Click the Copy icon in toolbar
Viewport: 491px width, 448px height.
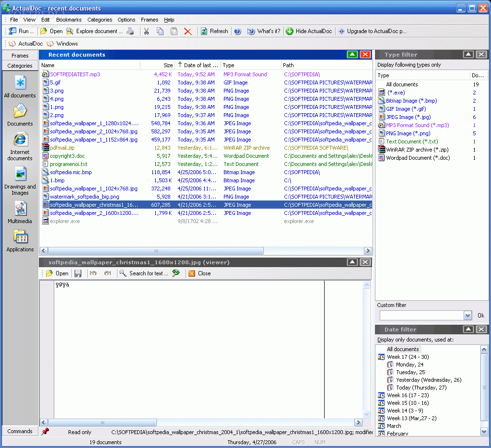coord(160,31)
